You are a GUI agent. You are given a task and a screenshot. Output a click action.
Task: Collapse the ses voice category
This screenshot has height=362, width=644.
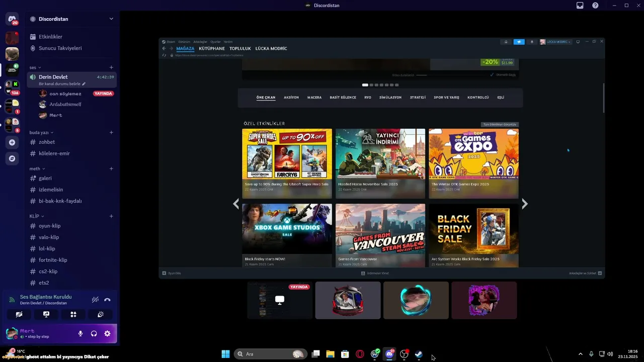(x=35, y=67)
